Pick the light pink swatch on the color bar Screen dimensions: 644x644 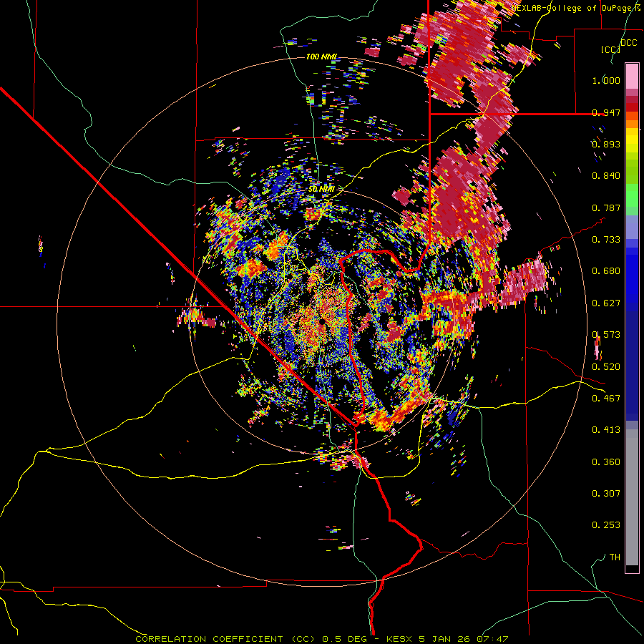pyautogui.click(x=632, y=76)
